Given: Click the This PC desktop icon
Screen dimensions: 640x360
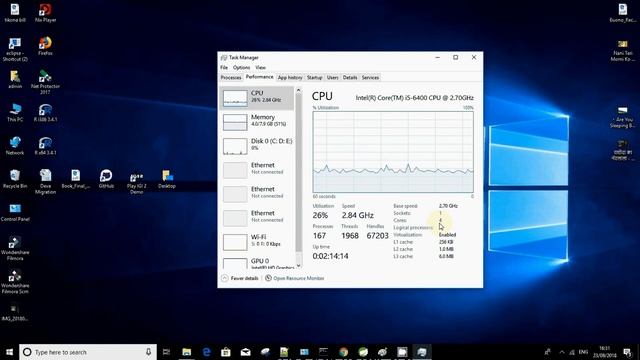Looking at the screenshot, I should pos(15,112).
